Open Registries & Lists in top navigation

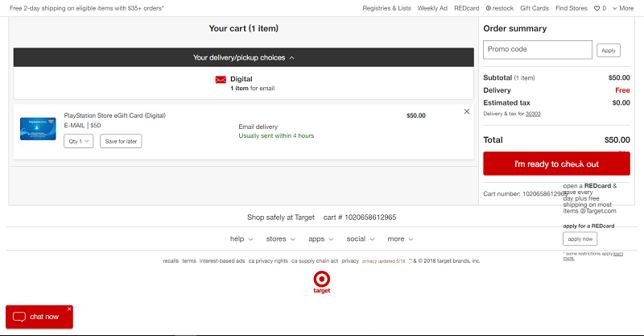pos(386,8)
